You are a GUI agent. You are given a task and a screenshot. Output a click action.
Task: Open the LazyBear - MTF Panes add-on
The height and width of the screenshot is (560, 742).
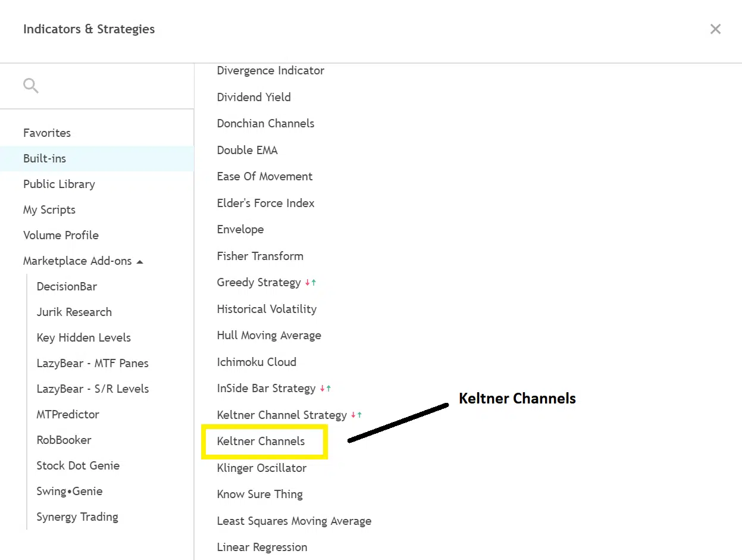click(92, 364)
